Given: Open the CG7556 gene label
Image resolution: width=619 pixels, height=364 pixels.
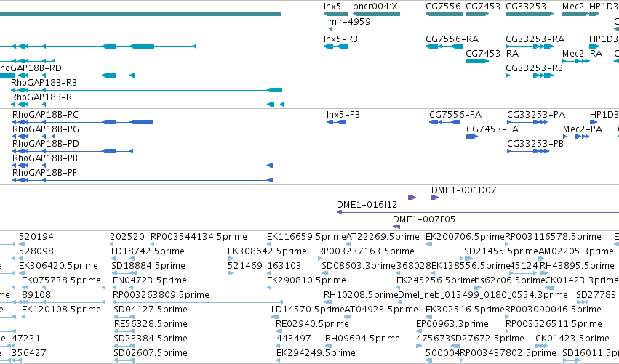Looking at the screenshot, I should click(x=443, y=7).
